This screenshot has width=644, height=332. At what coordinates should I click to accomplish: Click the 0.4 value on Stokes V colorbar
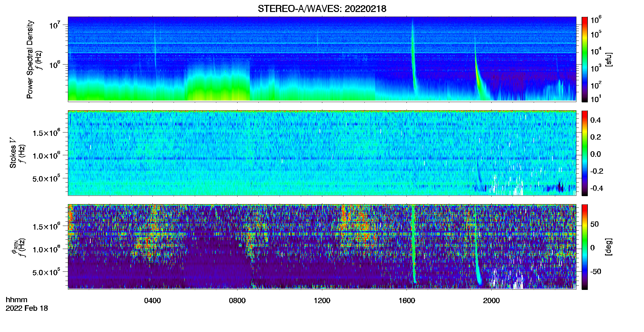[595, 120]
